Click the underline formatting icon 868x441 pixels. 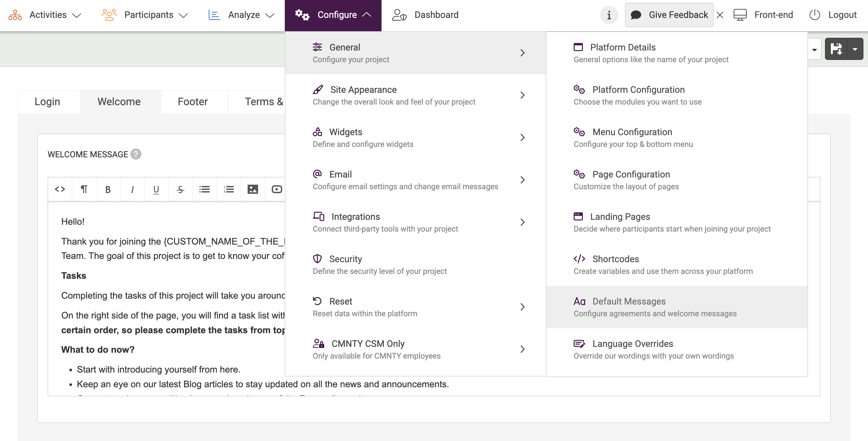(x=156, y=189)
